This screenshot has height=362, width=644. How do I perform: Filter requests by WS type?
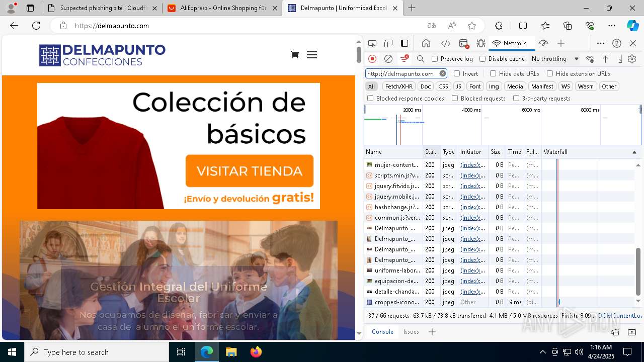click(x=566, y=86)
